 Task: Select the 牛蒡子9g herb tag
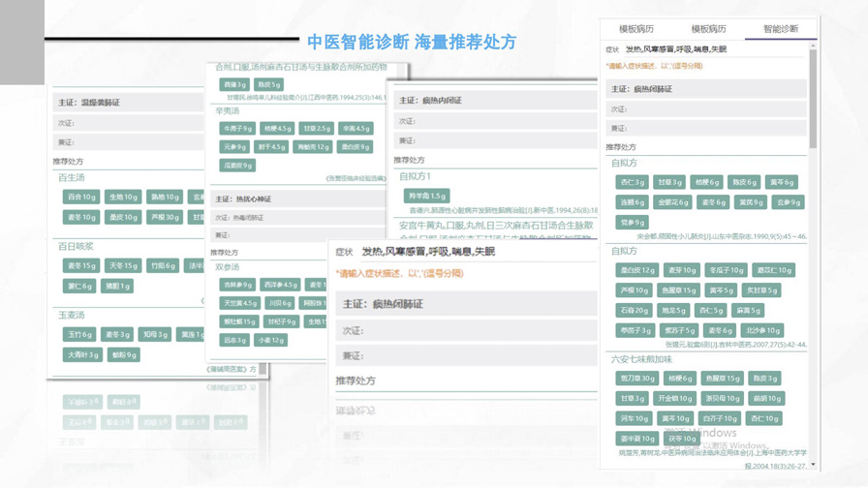236,128
